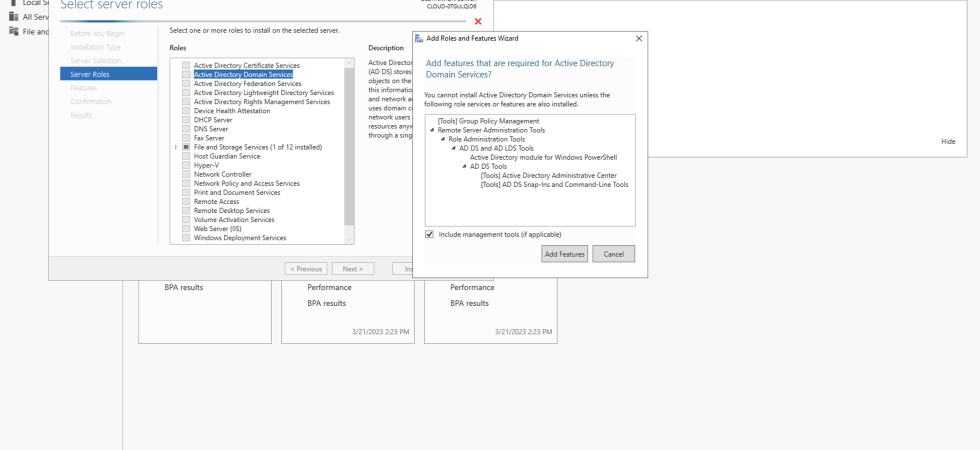
Task: Check the Remote Desktop Services checkbox
Action: click(x=186, y=211)
